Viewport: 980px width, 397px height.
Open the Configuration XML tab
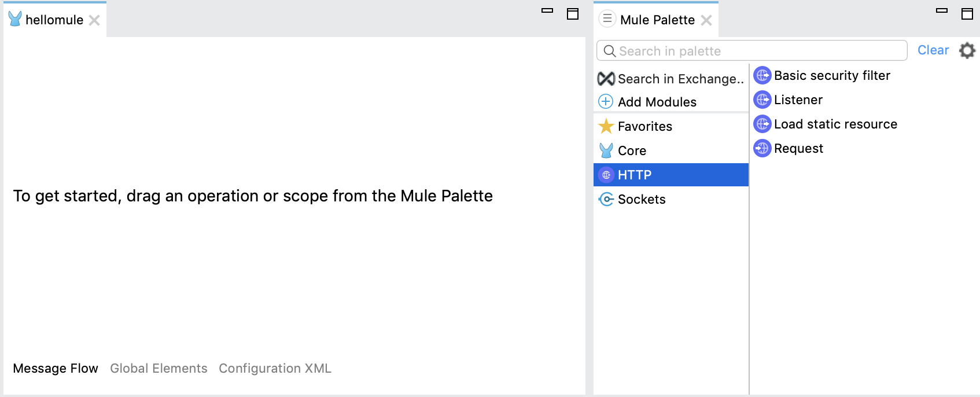point(275,368)
